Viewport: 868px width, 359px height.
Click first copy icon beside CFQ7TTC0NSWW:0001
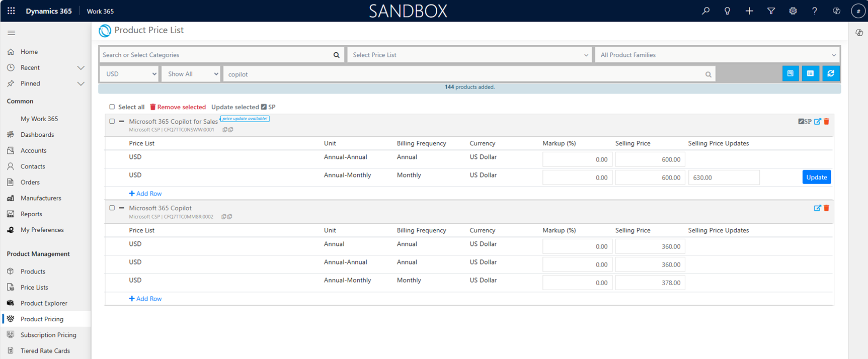pos(224,130)
